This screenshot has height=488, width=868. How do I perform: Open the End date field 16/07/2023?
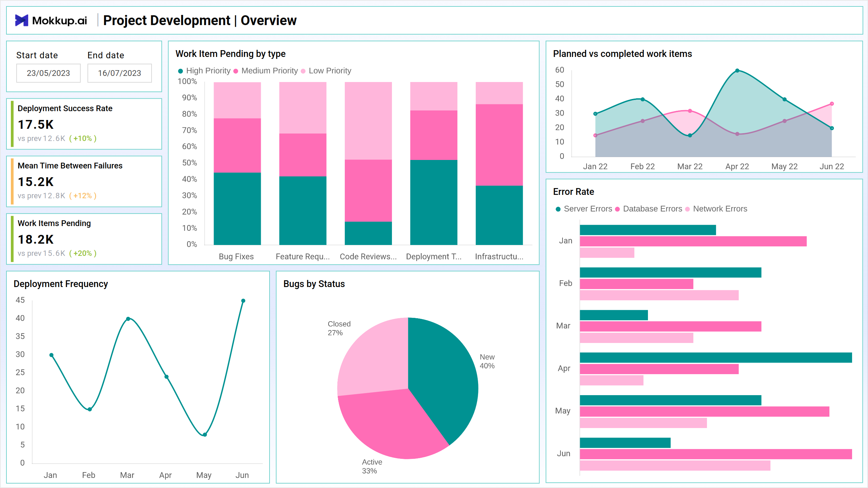(120, 73)
